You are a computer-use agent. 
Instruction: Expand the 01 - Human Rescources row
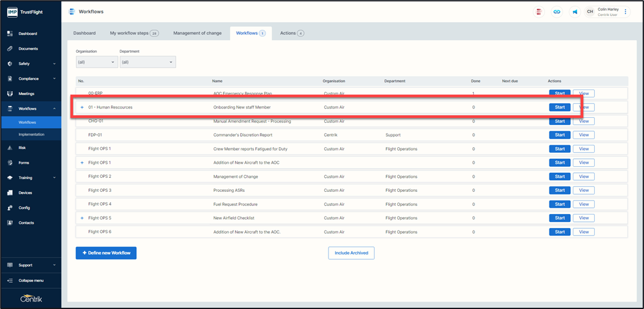pyautogui.click(x=82, y=107)
